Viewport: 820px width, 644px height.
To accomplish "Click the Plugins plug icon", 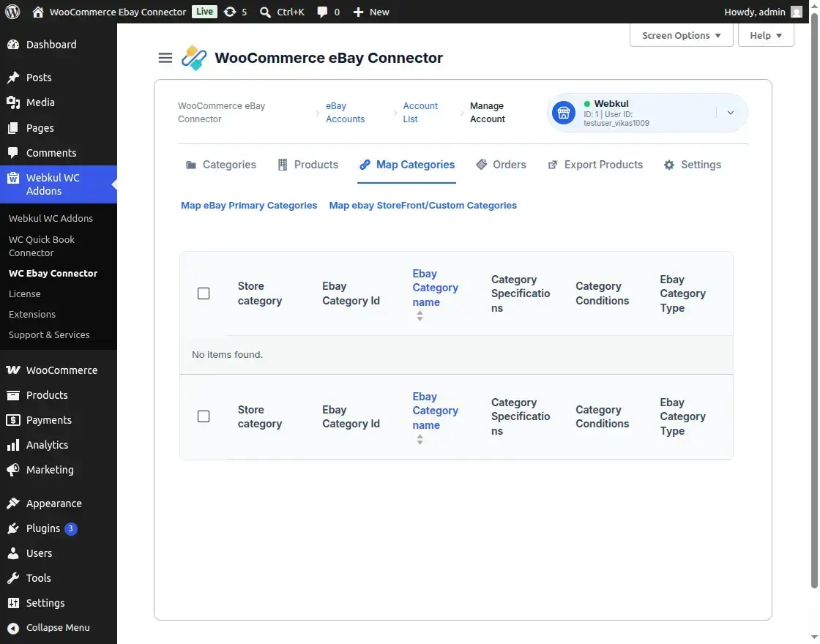I will click(13, 528).
